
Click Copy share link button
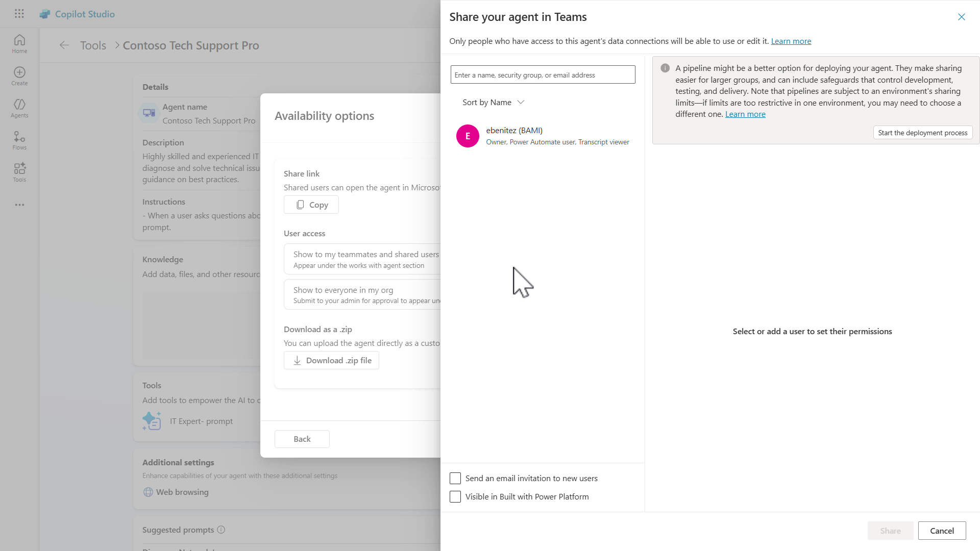click(x=311, y=205)
